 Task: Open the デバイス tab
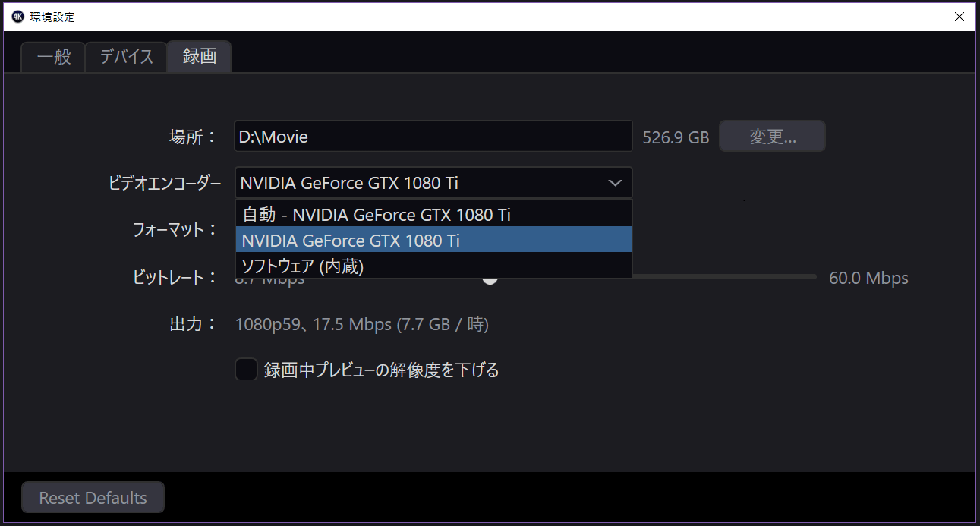(126, 57)
